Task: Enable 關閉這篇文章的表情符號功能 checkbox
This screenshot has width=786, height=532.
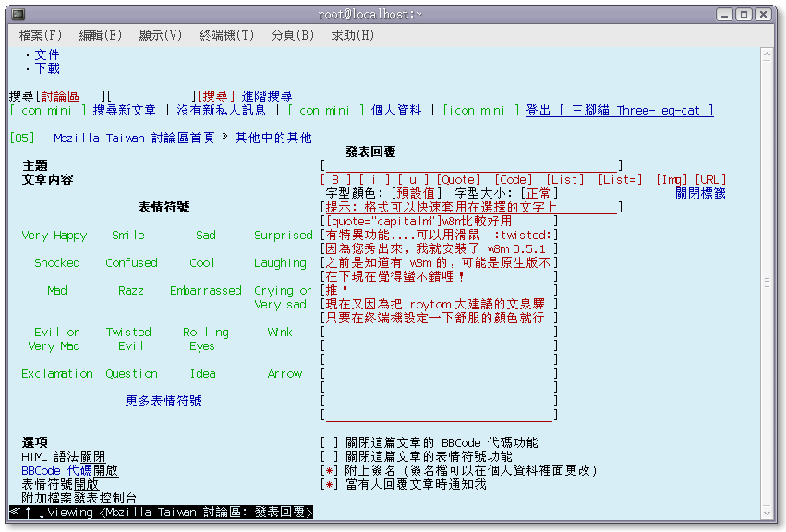Action: tap(329, 457)
